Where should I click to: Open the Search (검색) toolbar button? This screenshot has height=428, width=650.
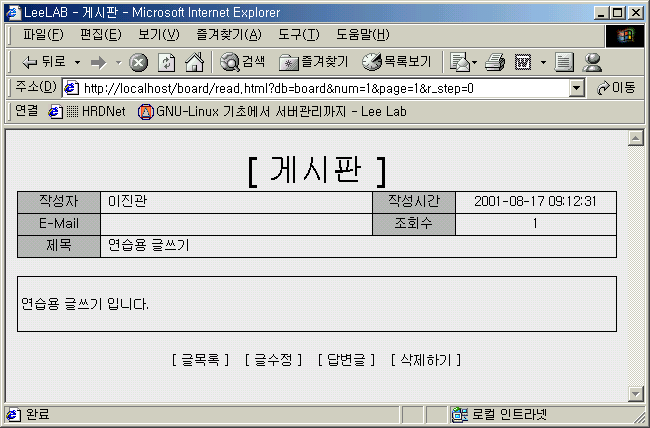[x=243, y=62]
